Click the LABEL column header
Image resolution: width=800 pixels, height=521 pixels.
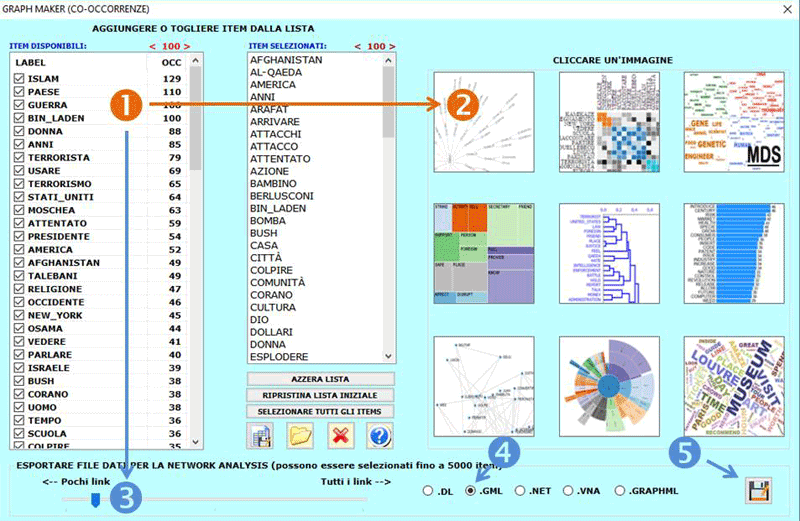(x=31, y=63)
